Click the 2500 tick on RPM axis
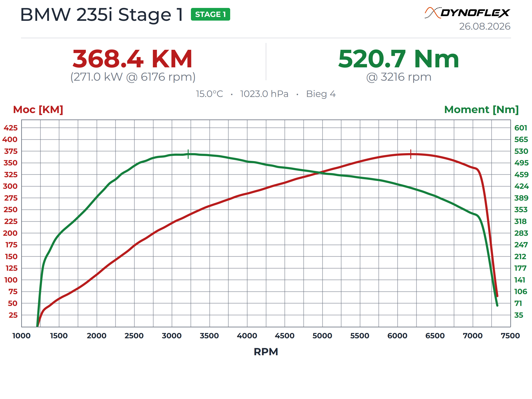 pos(134,336)
